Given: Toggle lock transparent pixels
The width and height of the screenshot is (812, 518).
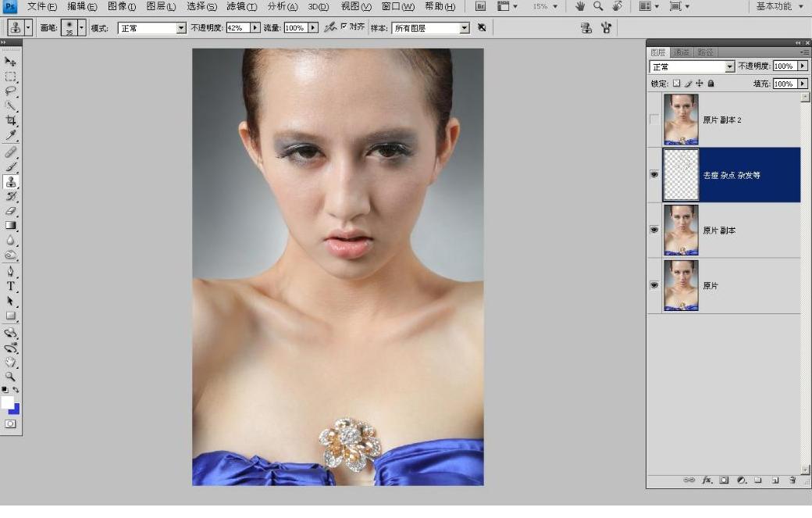Looking at the screenshot, I should [x=676, y=84].
